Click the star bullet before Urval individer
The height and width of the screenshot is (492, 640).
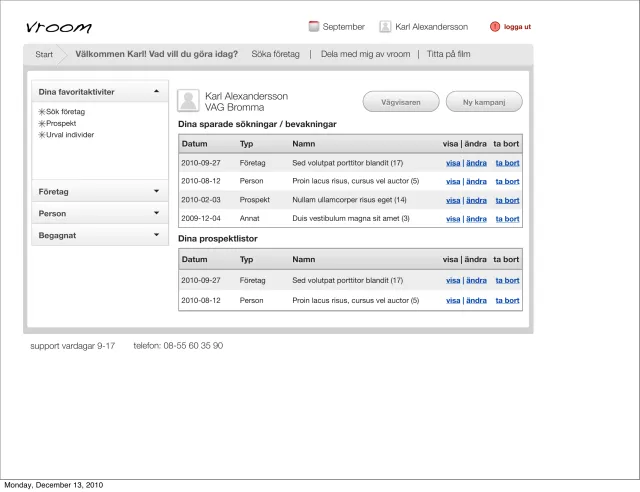pyautogui.click(x=42, y=135)
